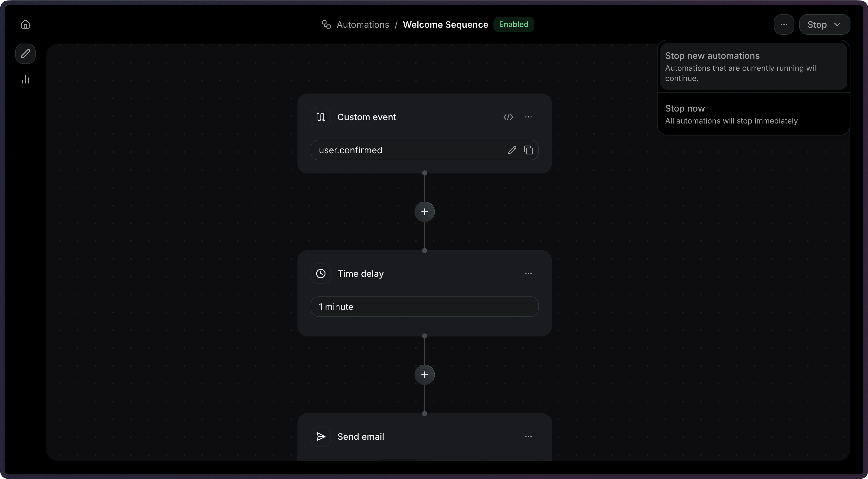The height and width of the screenshot is (479, 868).
Task: Go to the home icon
Action: pos(25,25)
